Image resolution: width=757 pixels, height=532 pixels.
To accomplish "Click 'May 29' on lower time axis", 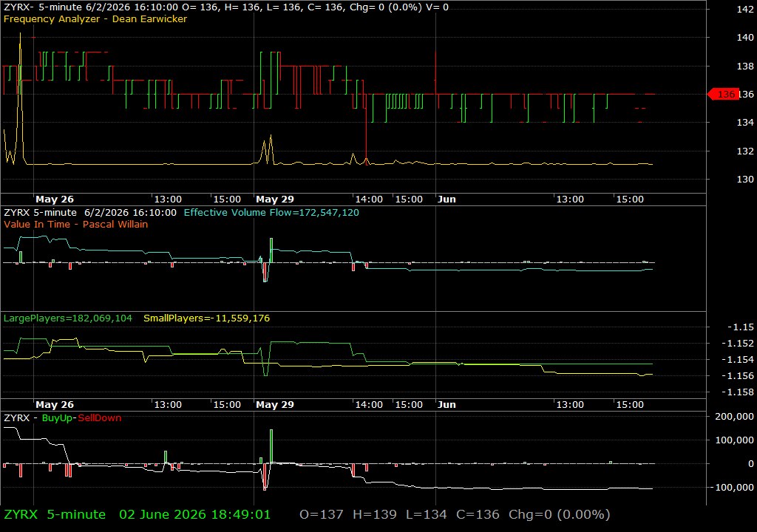I will [x=275, y=405].
